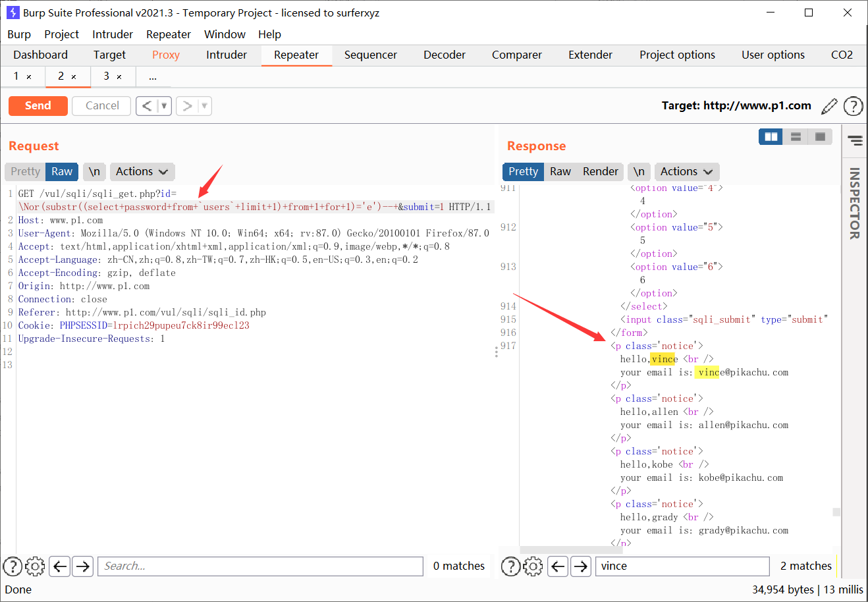Open previous history dropdown arrow

pos(165,106)
